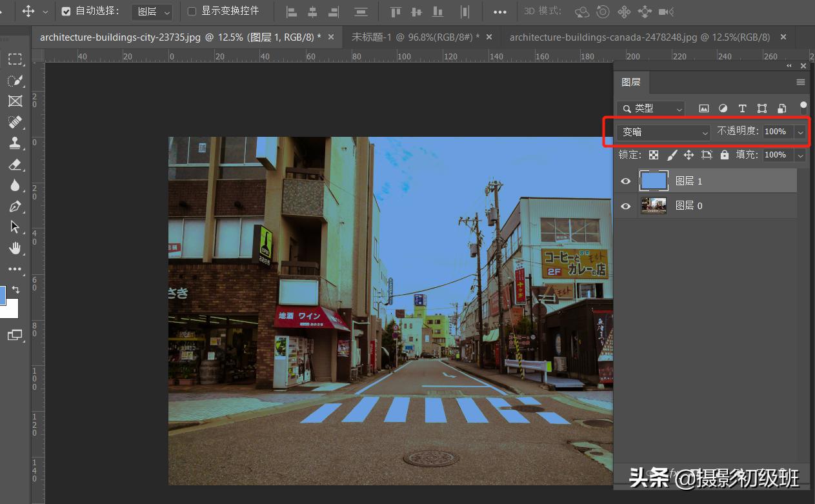
Task: Click the text layer filter icon
Action: coord(742,108)
